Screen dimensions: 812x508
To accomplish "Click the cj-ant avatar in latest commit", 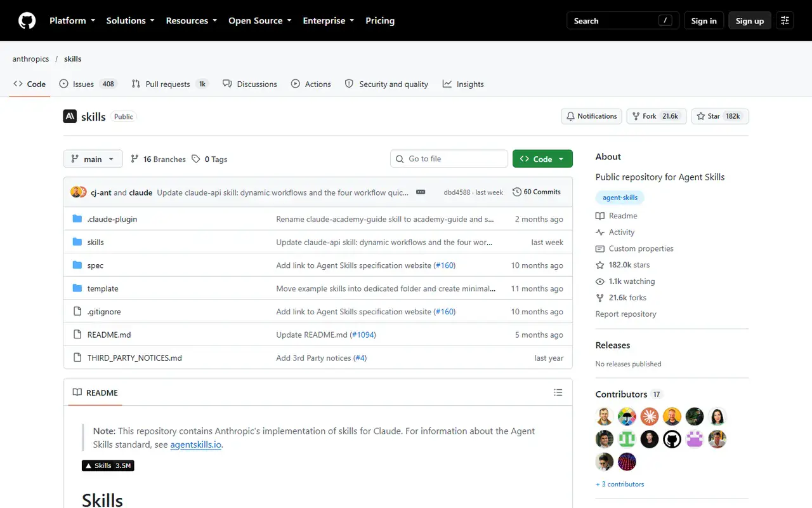I will click(x=77, y=192).
